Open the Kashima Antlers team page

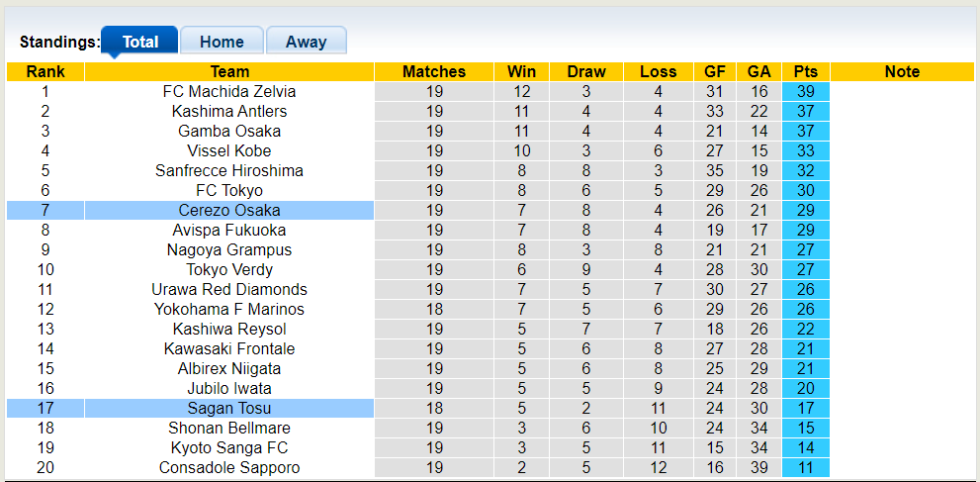(x=229, y=111)
